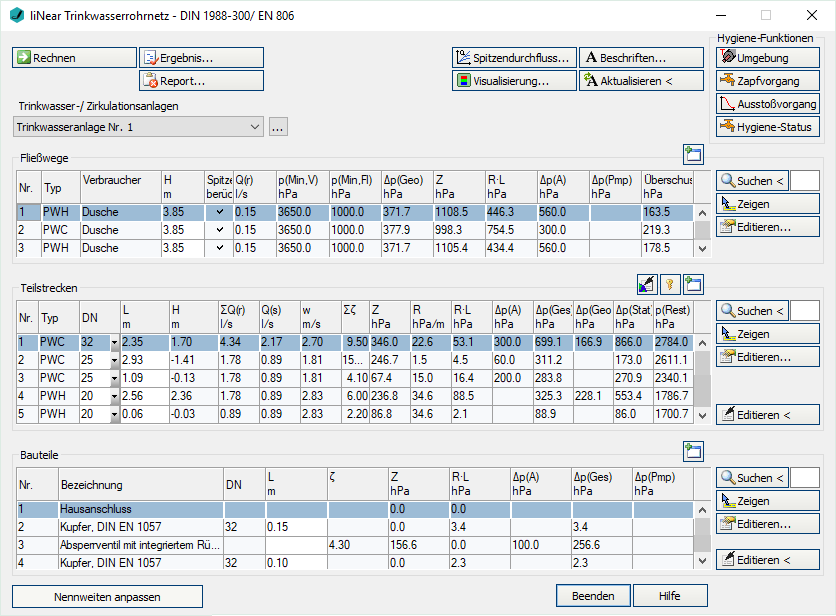Click Suchen in Fließwege section
836x616 pixels.
752,181
